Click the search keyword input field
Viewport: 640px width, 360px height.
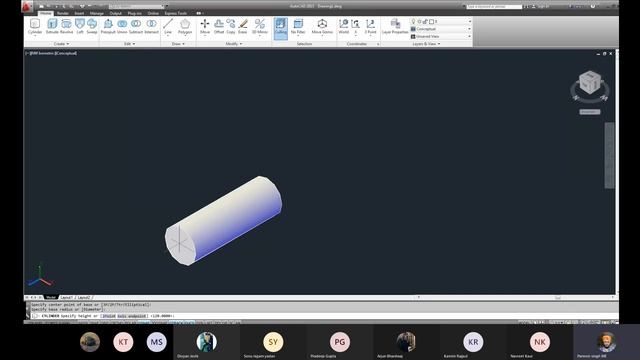[494, 7]
